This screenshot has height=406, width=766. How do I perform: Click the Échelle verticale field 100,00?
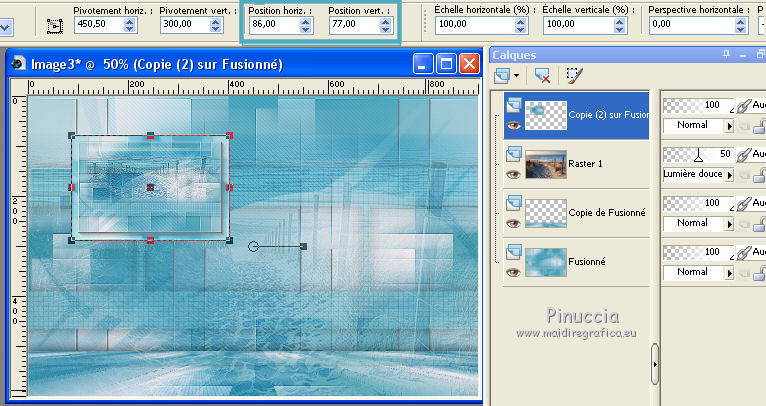[579, 25]
